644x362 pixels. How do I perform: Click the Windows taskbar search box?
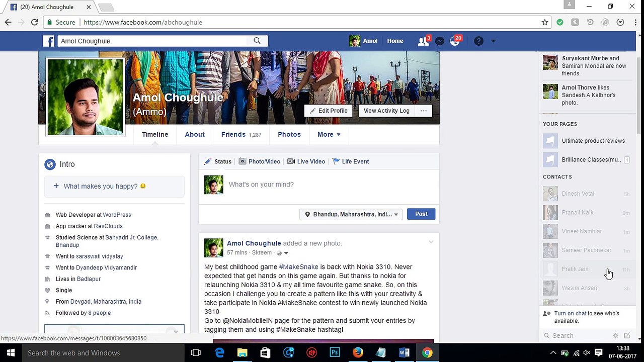coord(103,353)
